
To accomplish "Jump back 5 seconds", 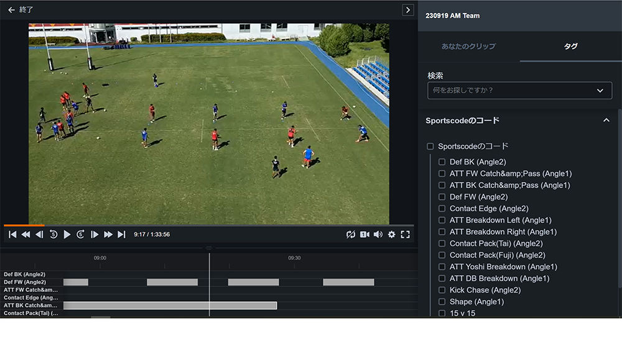I will 53,234.
